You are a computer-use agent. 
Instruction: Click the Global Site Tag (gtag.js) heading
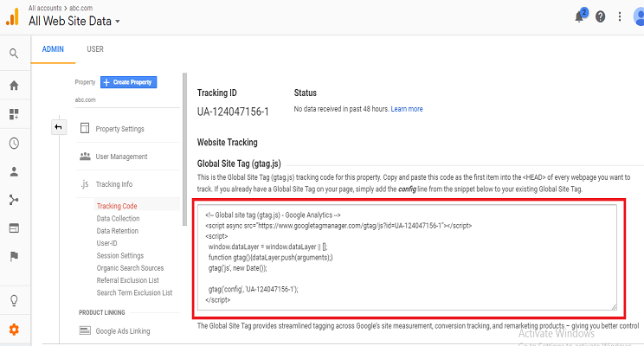coord(239,163)
